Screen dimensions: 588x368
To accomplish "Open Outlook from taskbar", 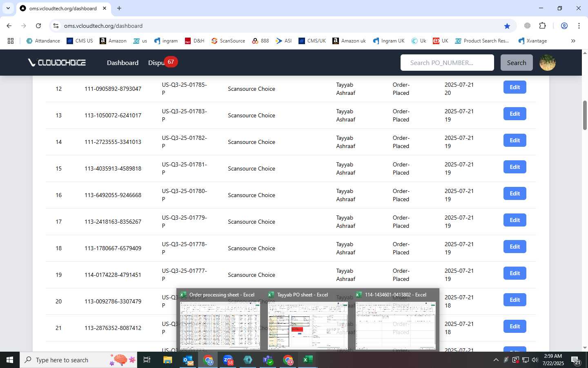I will (188, 360).
